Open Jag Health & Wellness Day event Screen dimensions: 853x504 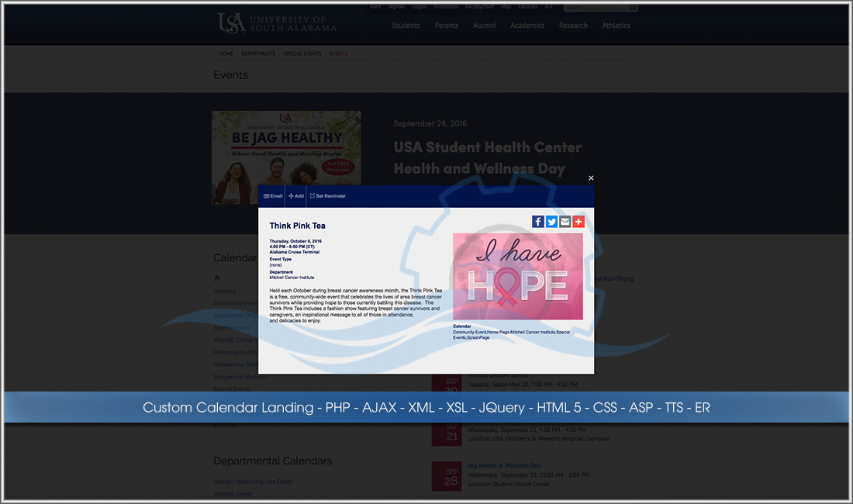click(504, 466)
